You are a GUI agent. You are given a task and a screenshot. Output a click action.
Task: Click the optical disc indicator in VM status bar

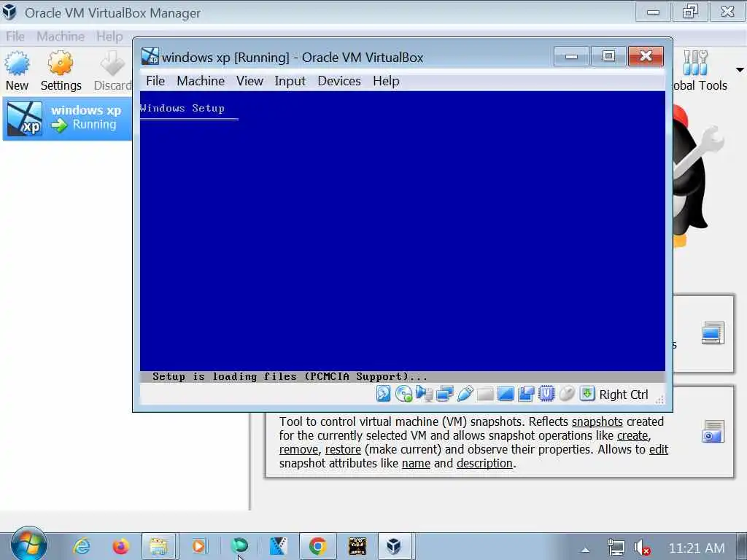[403, 394]
